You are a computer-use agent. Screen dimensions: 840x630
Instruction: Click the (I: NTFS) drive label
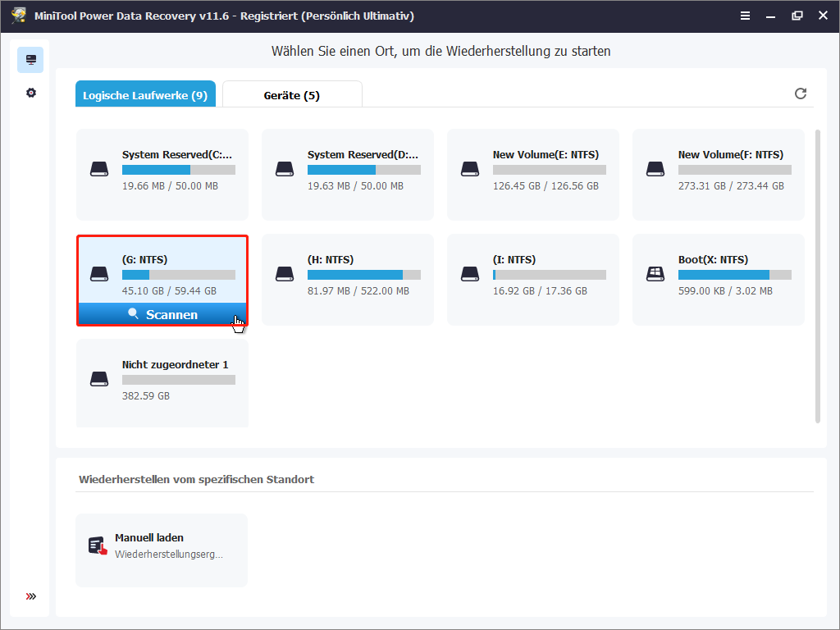coord(514,260)
